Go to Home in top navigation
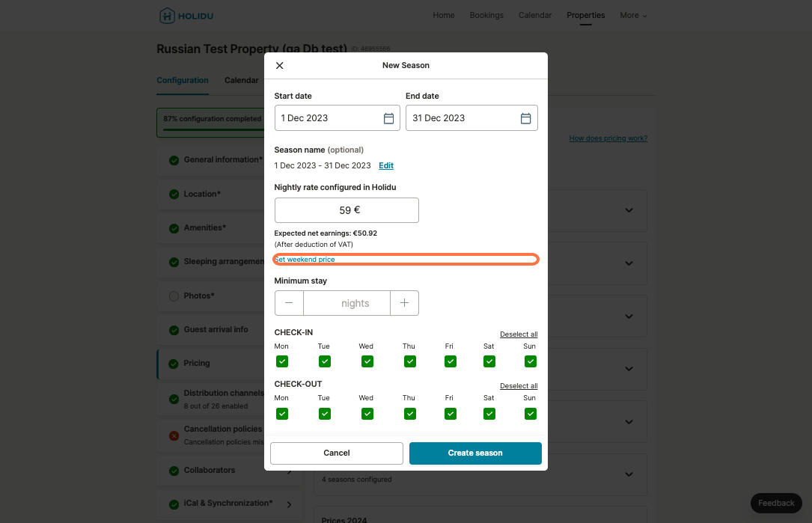 click(x=444, y=16)
